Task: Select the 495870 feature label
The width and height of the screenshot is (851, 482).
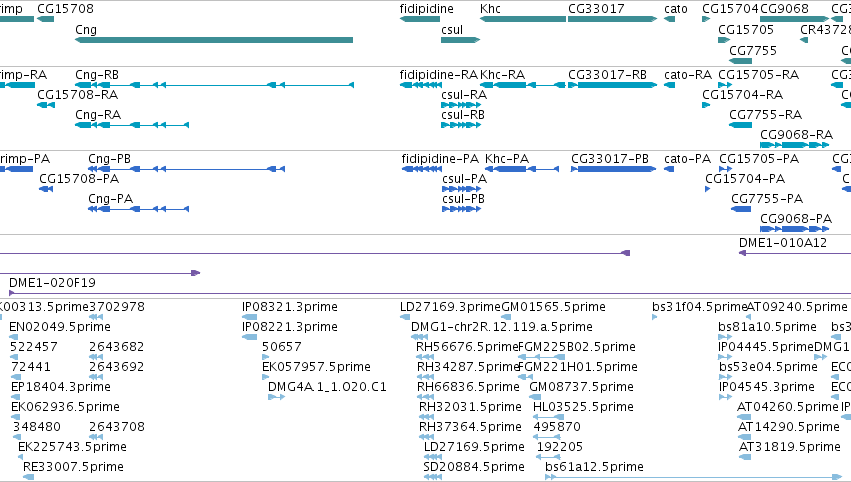Action: (x=557, y=427)
